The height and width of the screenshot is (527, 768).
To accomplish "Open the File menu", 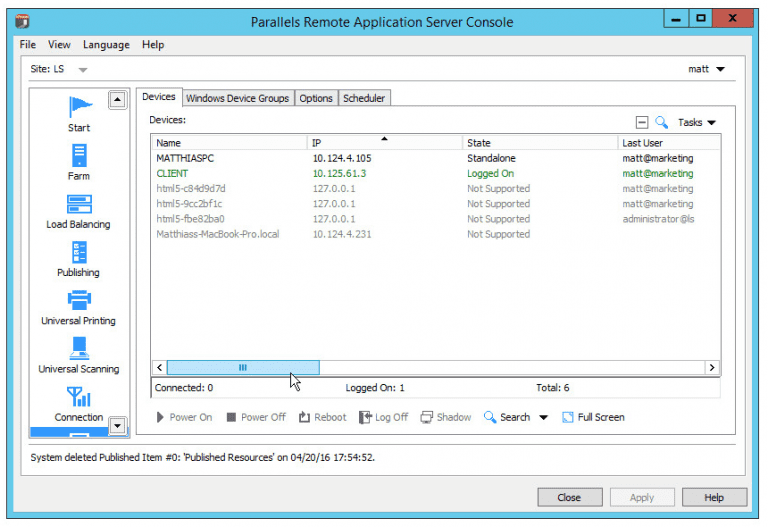I will (27, 45).
